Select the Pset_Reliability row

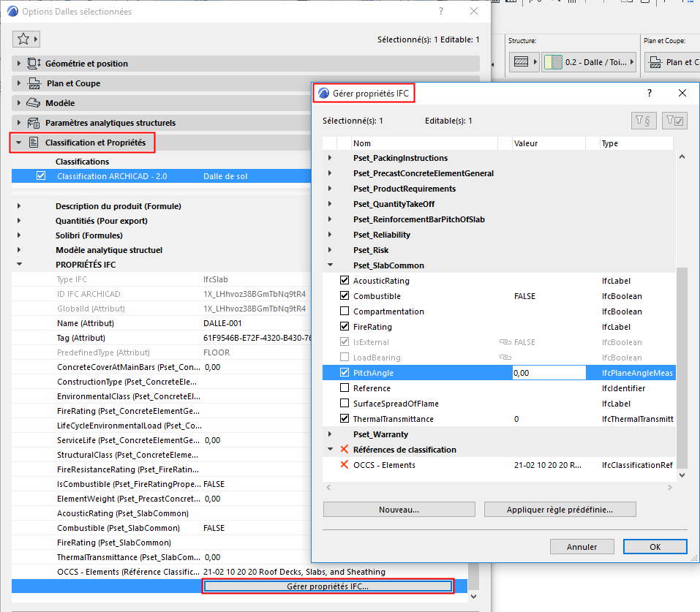[x=499, y=235]
